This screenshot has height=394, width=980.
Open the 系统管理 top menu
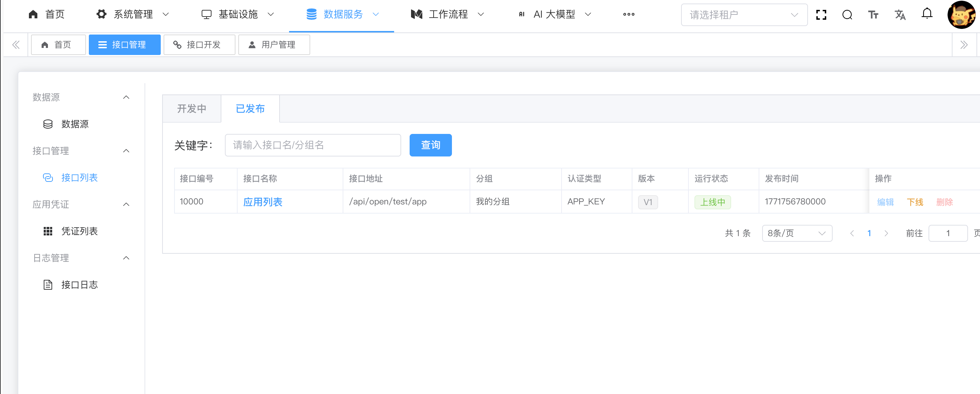point(133,14)
